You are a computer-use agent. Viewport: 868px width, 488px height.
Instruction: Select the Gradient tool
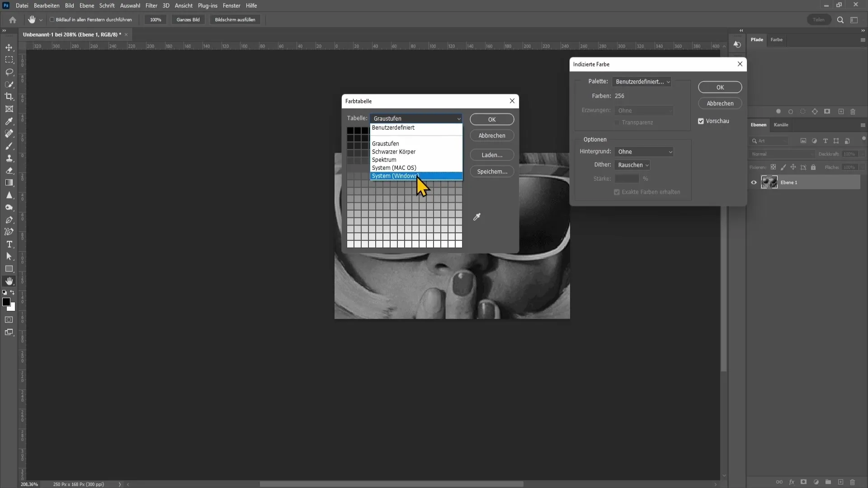(x=9, y=183)
